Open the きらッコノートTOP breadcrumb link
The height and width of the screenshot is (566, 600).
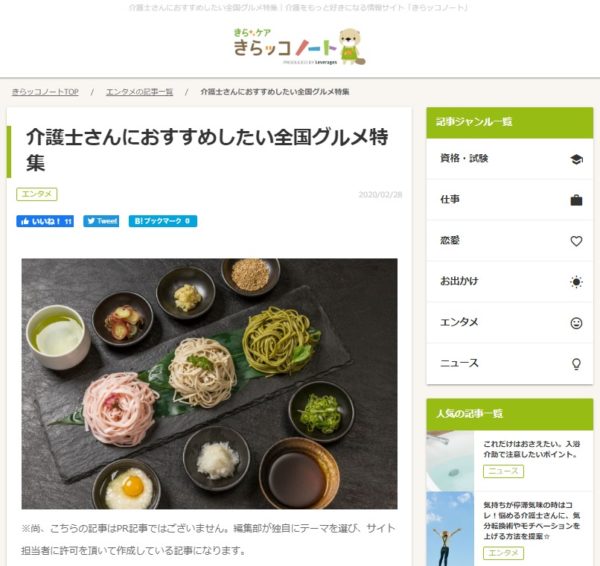(x=45, y=92)
